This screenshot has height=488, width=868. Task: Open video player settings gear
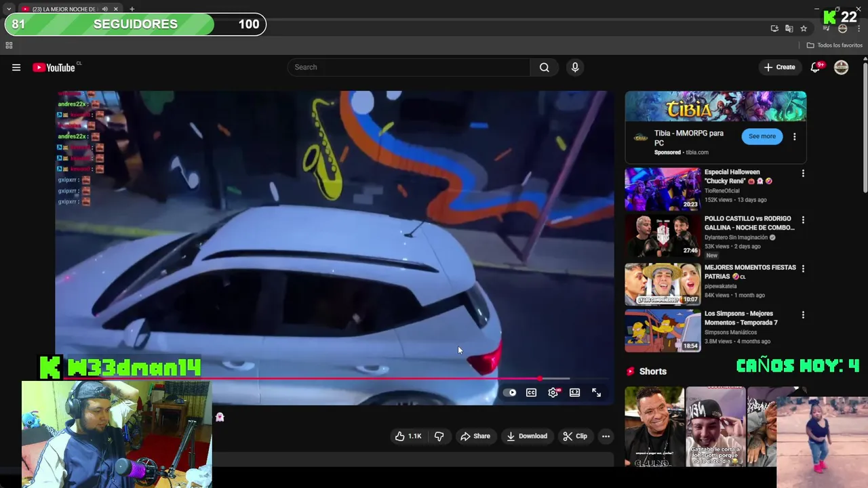(x=553, y=392)
